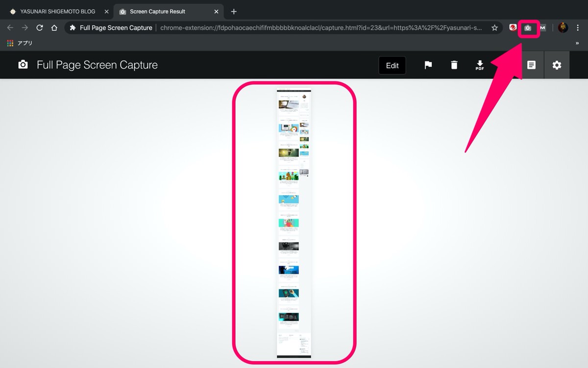The image size is (588, 368).
Task: Open the capture history notes icon
Action: (531, 65)
